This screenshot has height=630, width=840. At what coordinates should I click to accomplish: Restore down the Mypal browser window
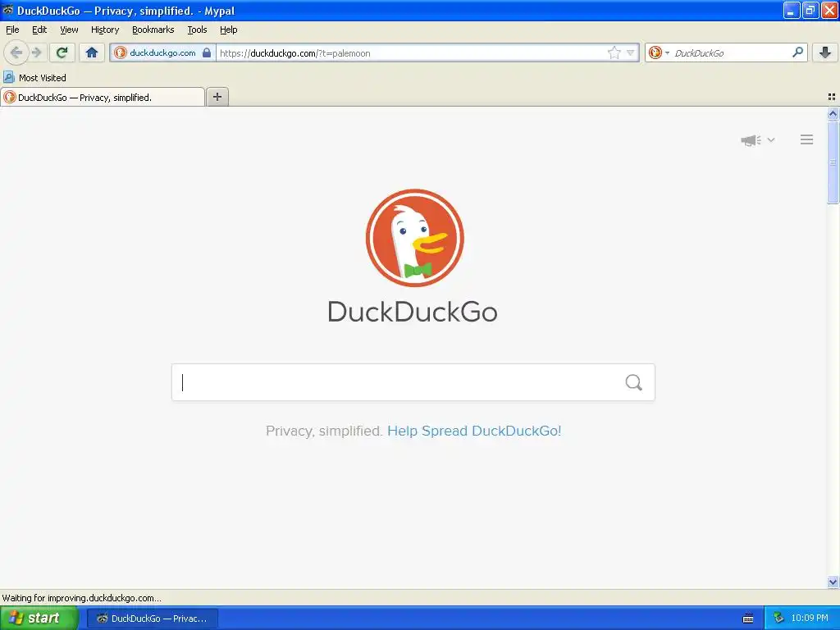pyautogui.click(x=810, y=10)
